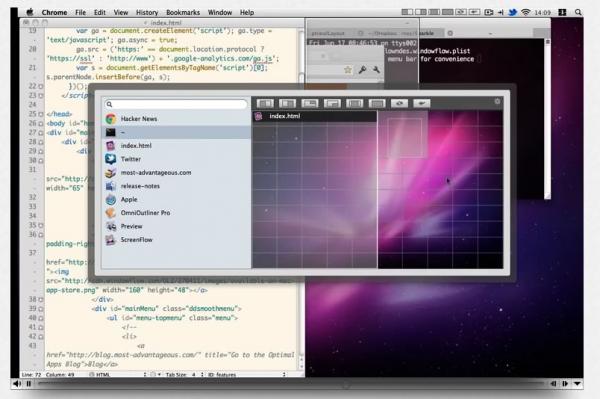
Task: Click the screen recording camera icon in the menu bar
Action: 489,12
